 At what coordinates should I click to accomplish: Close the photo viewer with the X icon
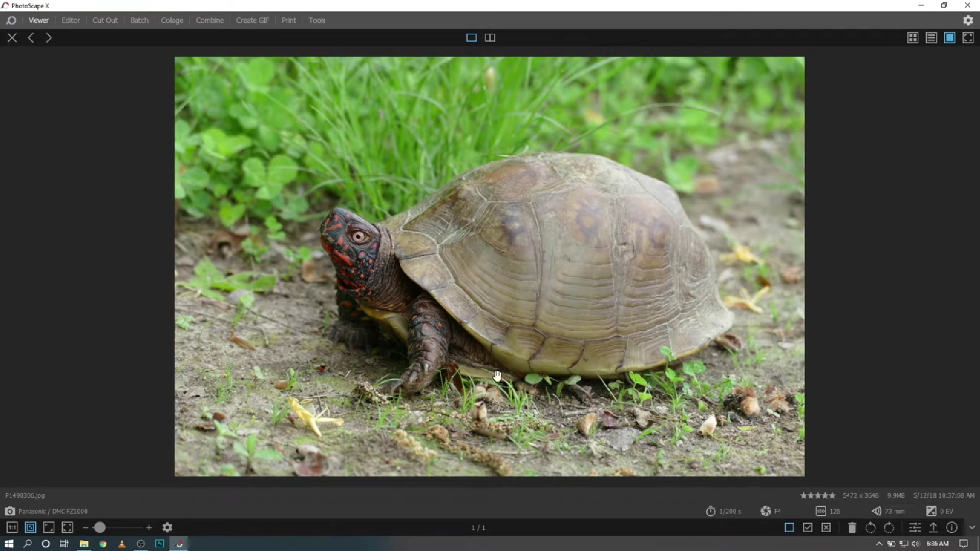click(12, 38)
